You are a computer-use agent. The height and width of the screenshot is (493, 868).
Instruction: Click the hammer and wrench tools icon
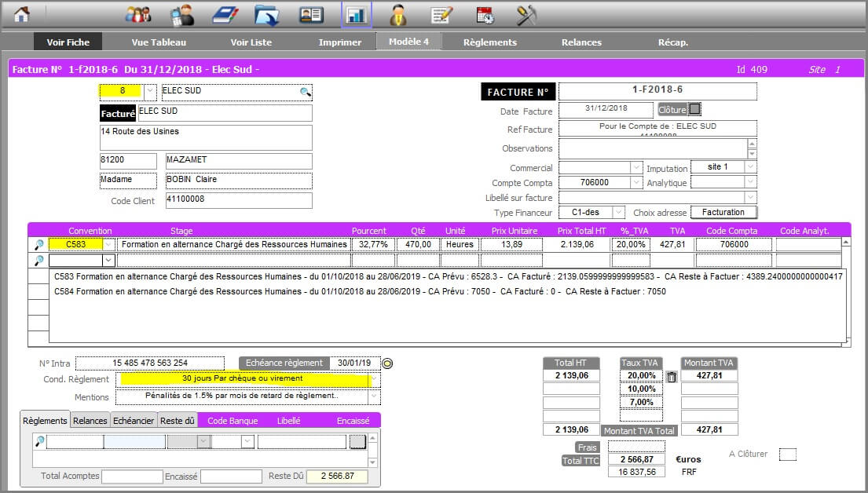(526, 14)
